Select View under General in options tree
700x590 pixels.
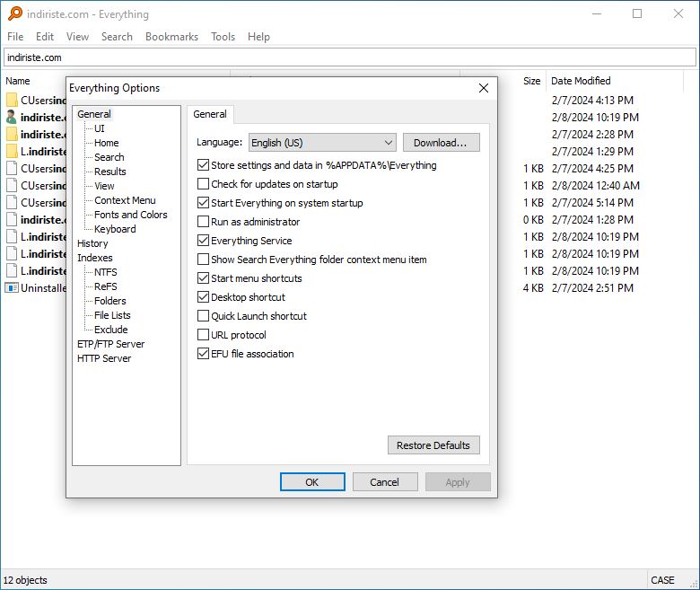pyautogui.click(x=104, y=186)
